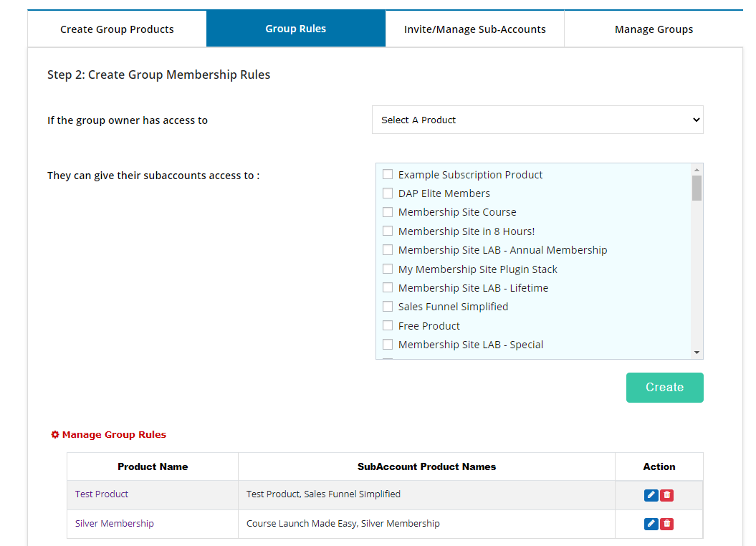Delete the Test Product group rule
This screenshot has width=756, height=546.
pos(667,495)
